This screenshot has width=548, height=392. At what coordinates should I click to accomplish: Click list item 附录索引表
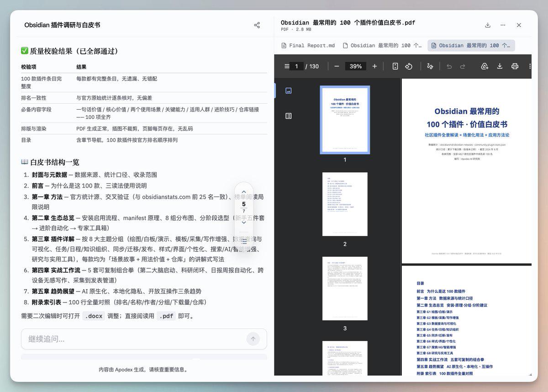click(x=46, y=302)
